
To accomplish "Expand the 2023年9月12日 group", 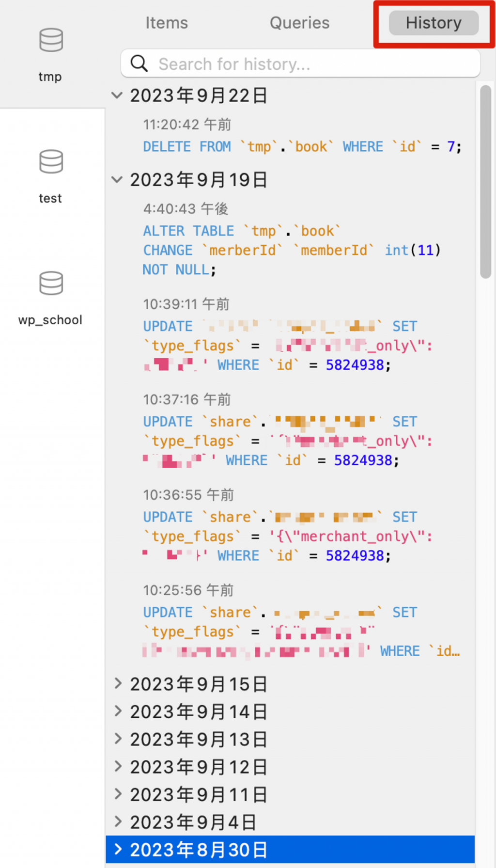I will tap(118, 766).
